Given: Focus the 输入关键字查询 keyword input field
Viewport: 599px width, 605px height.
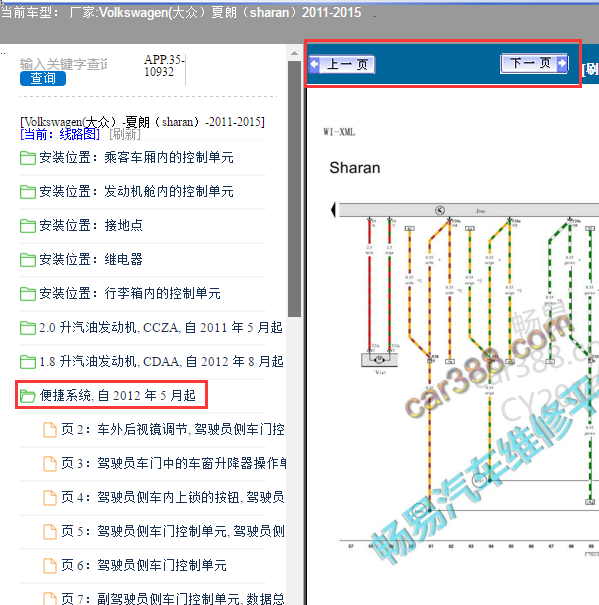Looking at the screenshot, I should point(64,64).
